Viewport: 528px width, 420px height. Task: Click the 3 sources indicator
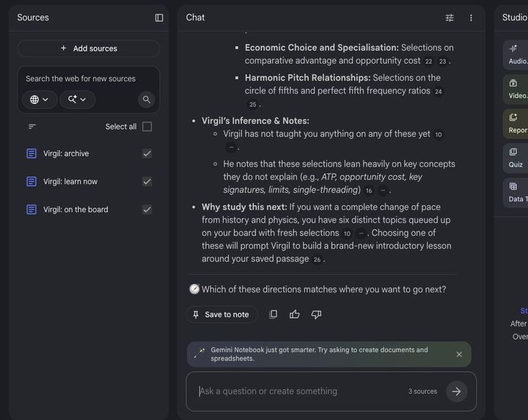[422, 391]
